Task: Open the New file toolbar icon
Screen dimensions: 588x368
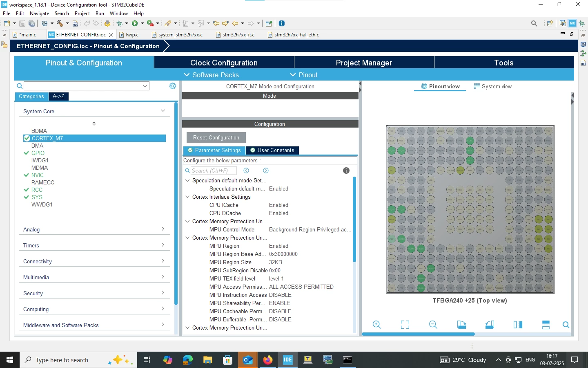Action: pos(7,23)
